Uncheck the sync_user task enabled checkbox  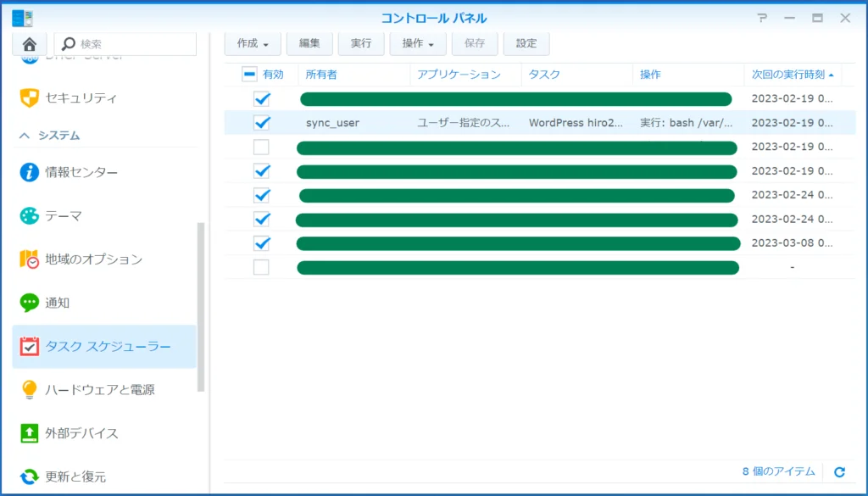pos(262,123)
